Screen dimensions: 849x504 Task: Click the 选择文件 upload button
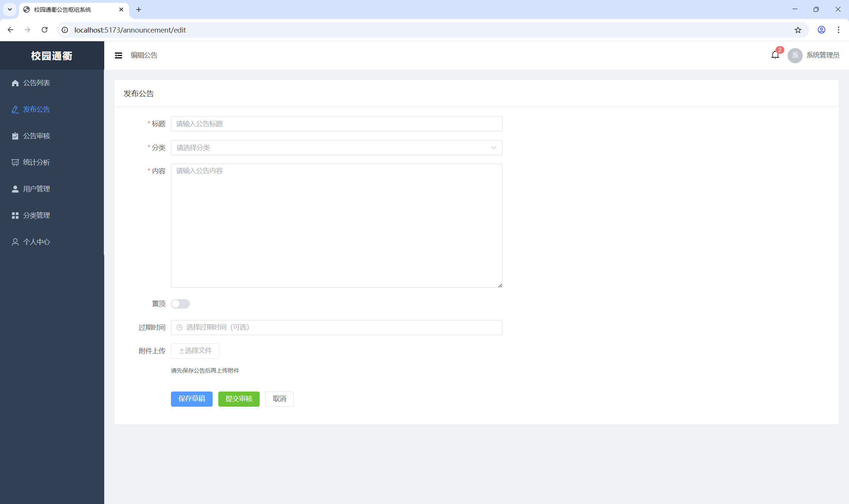pyautogui.click(x=195, y=351)
